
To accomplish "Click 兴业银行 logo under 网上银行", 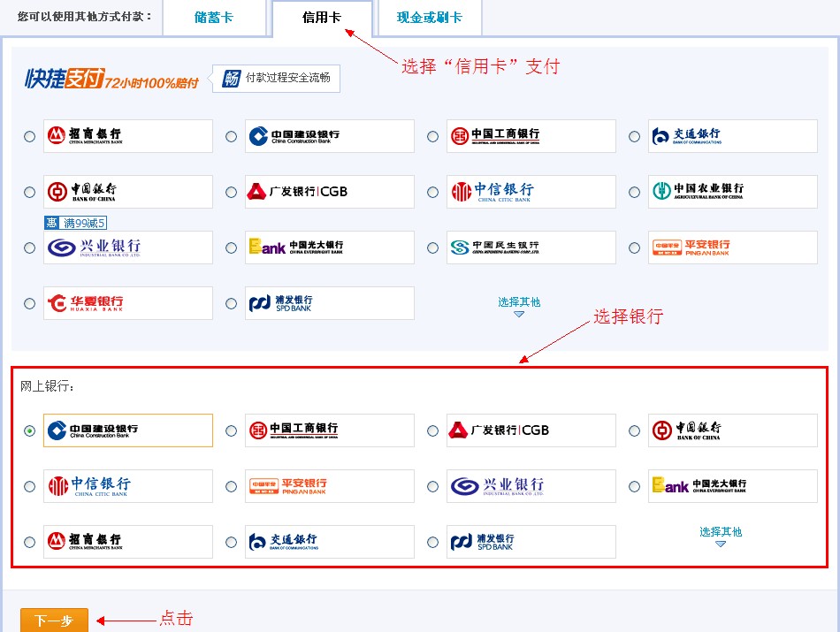I will pos(531,486).
